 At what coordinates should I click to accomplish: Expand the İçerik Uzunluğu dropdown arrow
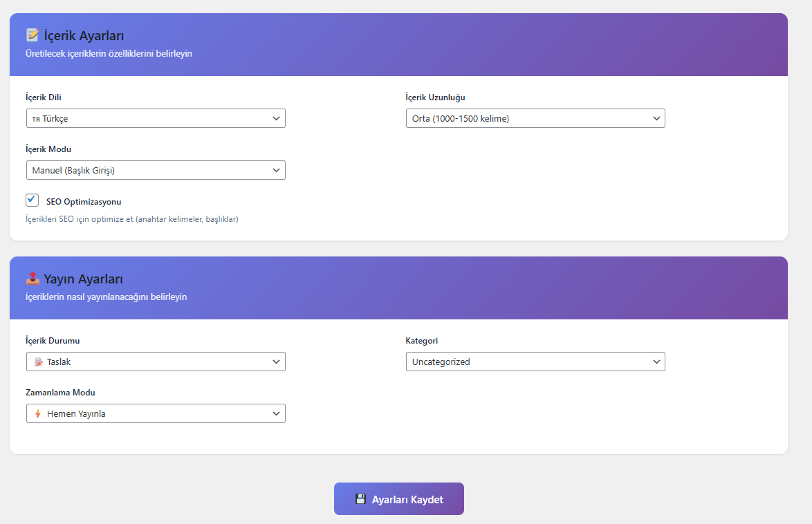pyautogui.click(x=656, y=118)
